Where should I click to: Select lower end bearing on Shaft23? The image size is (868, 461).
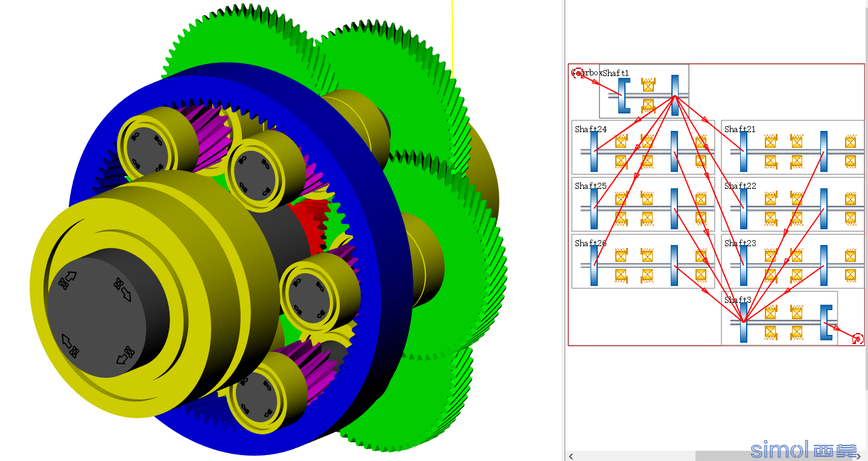pos(851,275)
